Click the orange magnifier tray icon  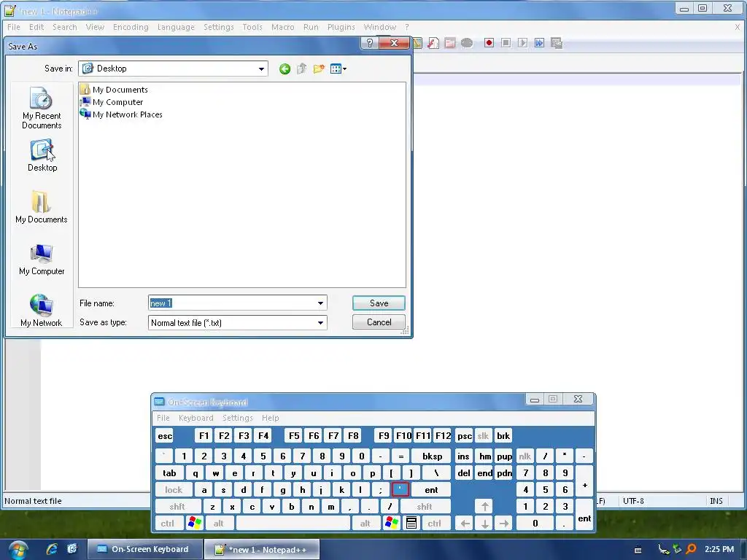(x=690, y=549)
